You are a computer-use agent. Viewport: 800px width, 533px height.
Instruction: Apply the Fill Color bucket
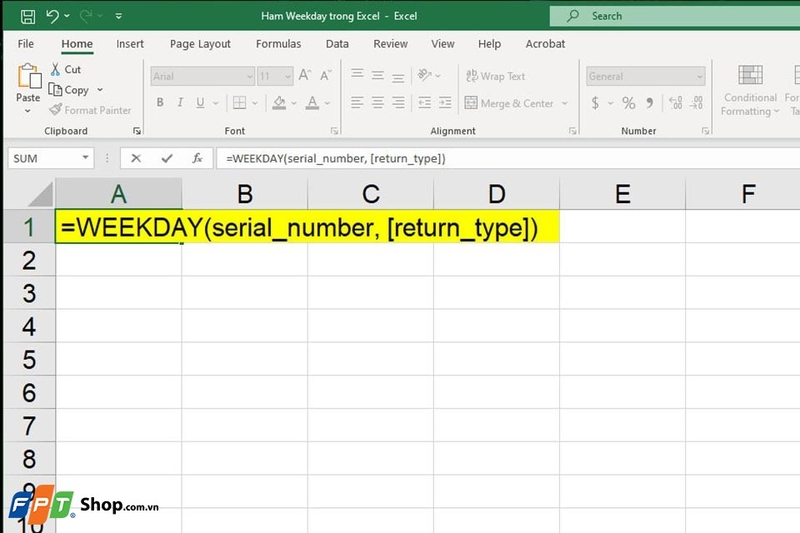[x=279, y=103]
